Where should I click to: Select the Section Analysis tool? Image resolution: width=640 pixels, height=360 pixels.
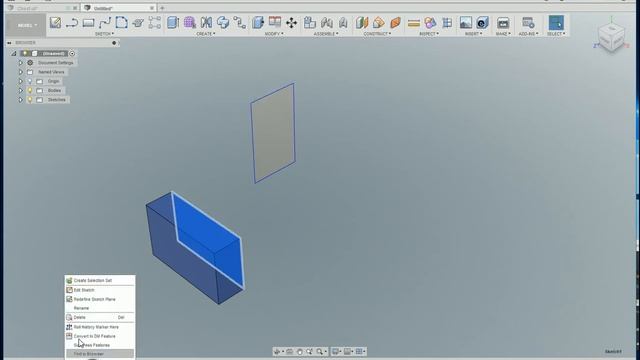447,22
